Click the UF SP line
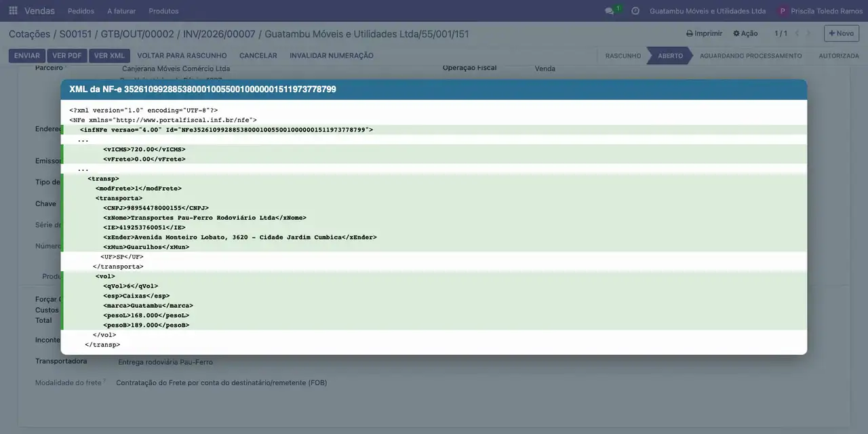 (122, 257)
